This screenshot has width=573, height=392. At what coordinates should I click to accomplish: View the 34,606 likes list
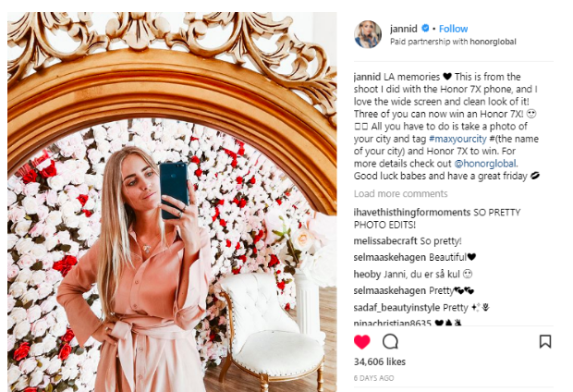(380, 361)
